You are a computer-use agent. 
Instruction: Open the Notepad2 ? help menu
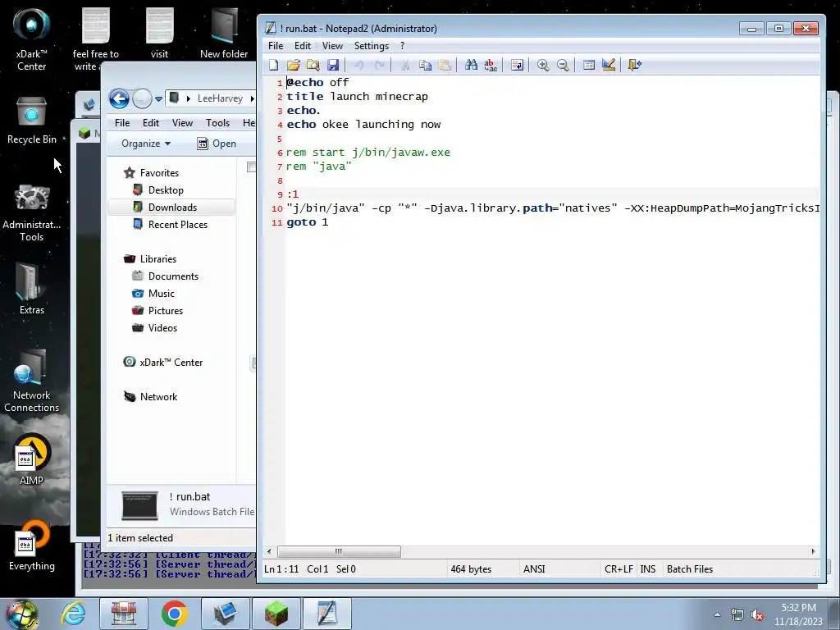coord(402,46)
